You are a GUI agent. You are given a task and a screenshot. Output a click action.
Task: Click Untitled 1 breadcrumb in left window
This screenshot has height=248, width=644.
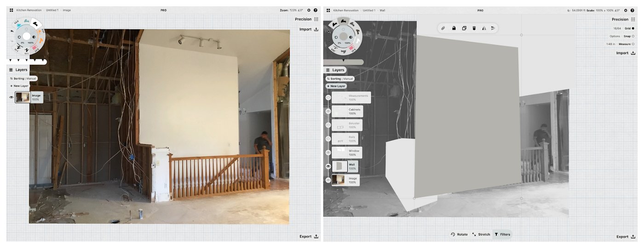point(52,10)
